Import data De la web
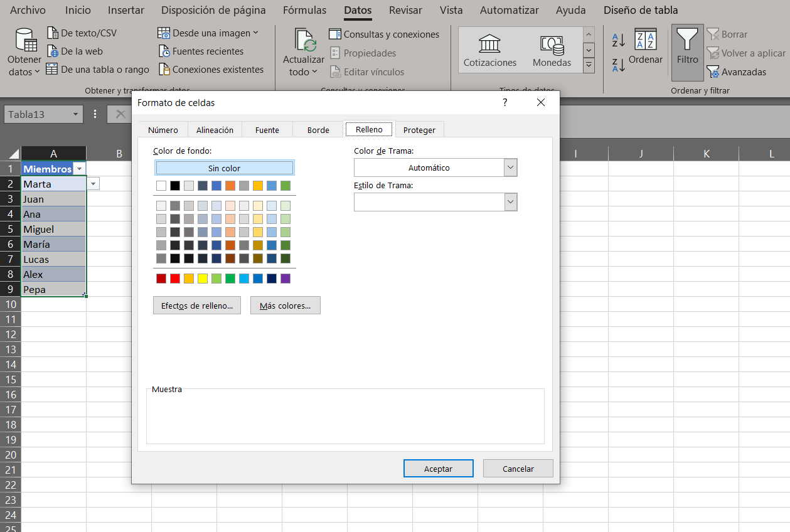Viewport: 790px width, 532px height. point(75,51)
